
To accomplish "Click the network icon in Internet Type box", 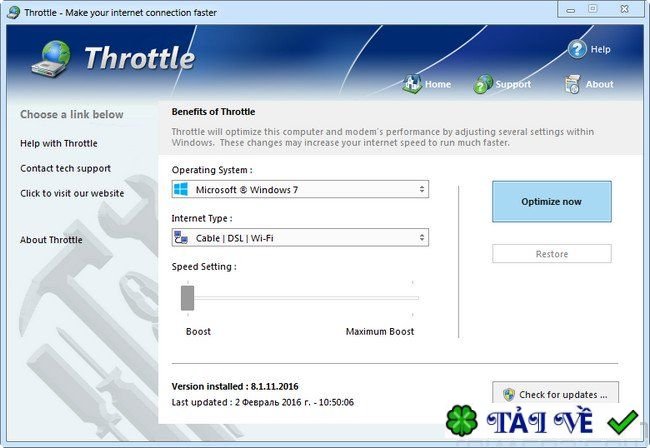I will coord(181,238).
